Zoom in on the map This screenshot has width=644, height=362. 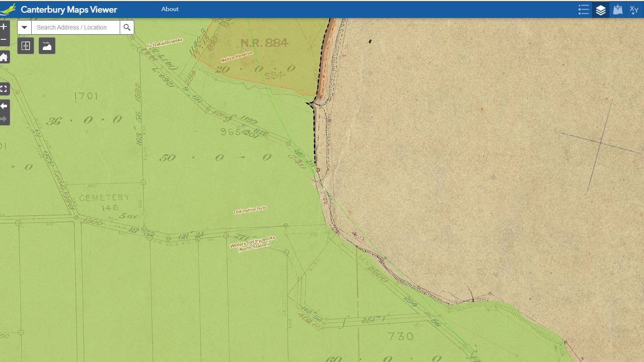pos(3,27)
